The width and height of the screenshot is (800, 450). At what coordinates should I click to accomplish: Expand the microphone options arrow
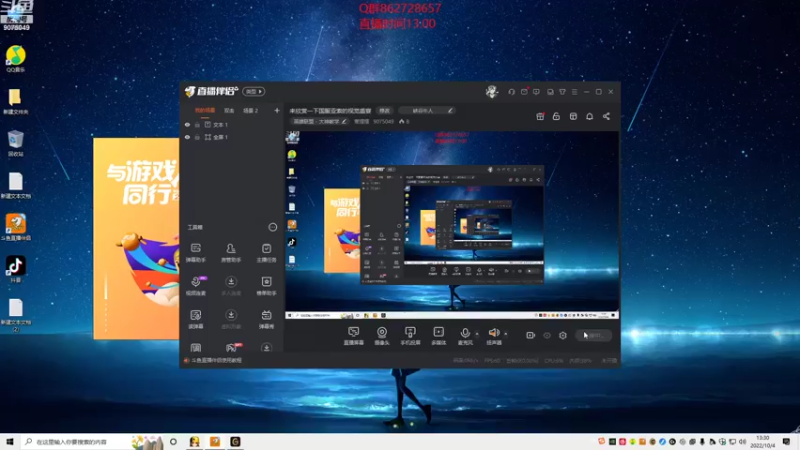[477, 334]
